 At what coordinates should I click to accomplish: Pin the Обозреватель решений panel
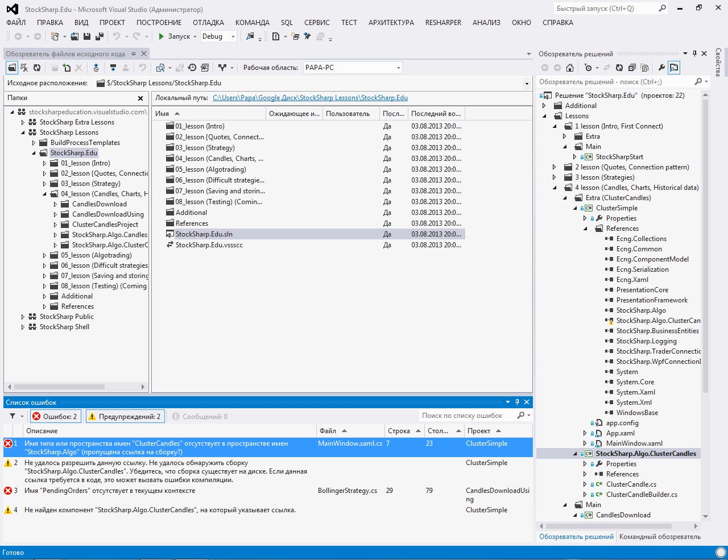tap(694, 53)
